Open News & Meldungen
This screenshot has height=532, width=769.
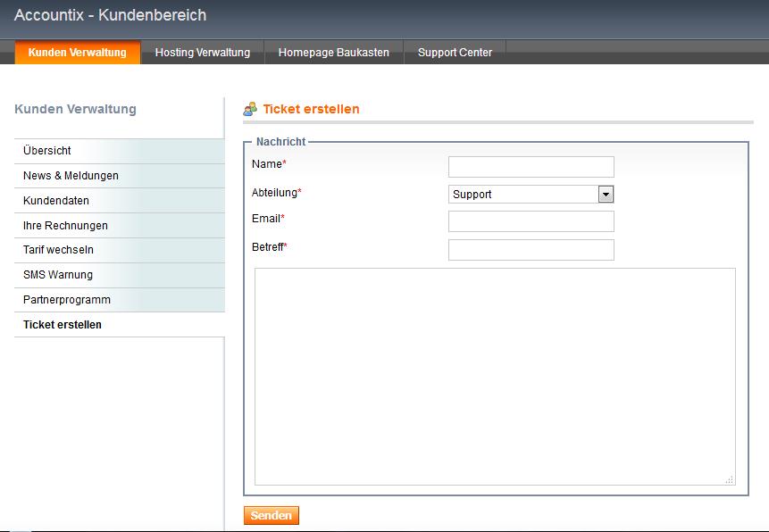[69, 176]
